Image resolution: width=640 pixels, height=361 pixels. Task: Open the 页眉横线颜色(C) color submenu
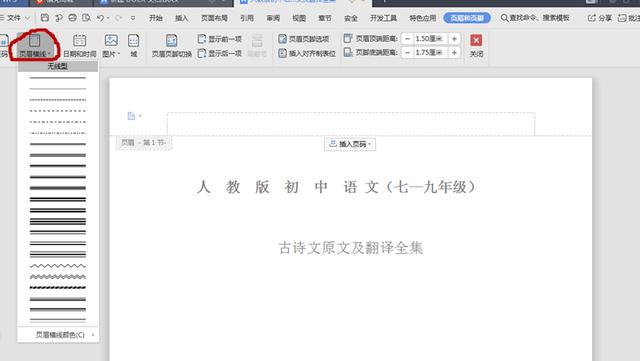(58, 335)
